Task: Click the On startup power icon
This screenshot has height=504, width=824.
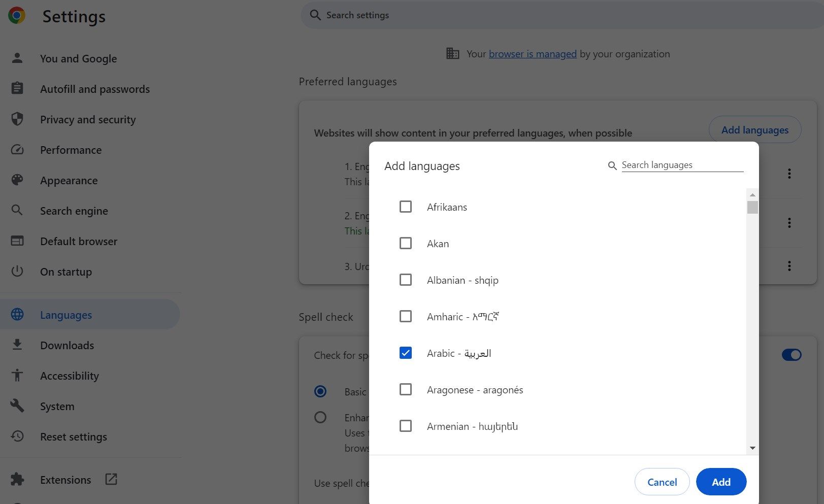Action: tap(17, 271)
